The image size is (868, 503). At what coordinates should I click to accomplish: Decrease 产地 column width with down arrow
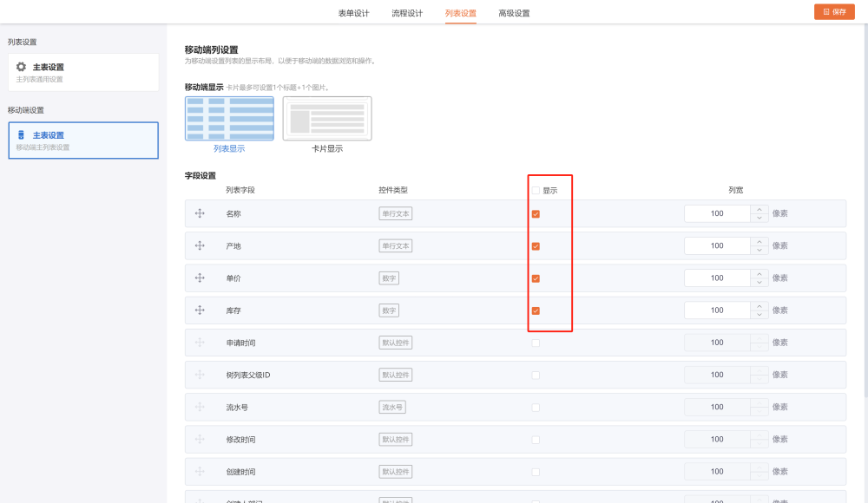(x=759, y=251)
